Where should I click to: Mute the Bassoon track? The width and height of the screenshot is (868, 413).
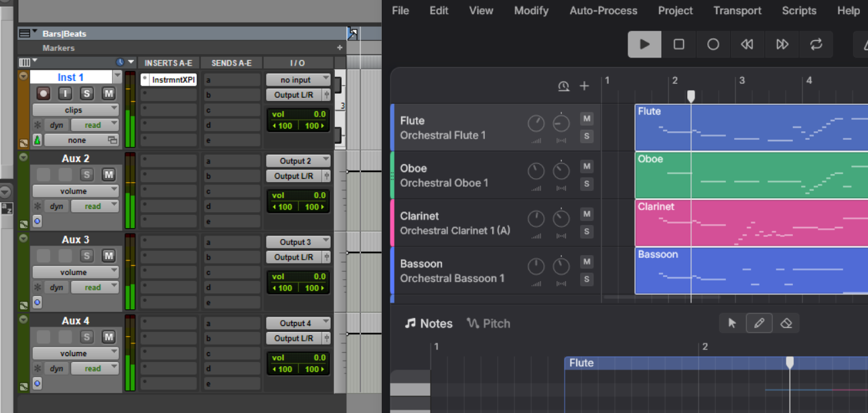click(587, 262)
